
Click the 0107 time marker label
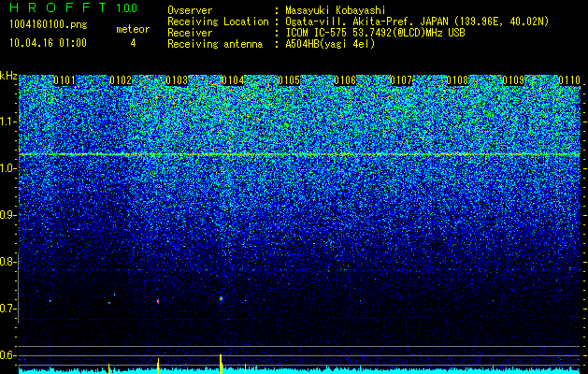tap(401, 80)
